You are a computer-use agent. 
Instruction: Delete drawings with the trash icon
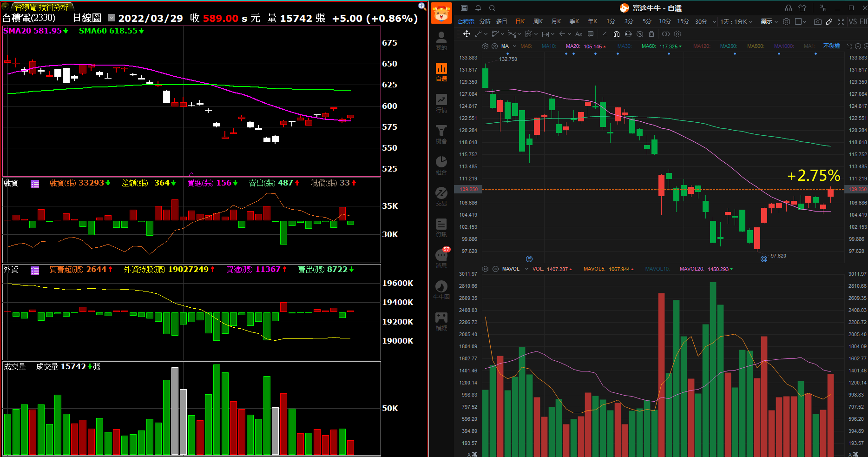[651, 34]
